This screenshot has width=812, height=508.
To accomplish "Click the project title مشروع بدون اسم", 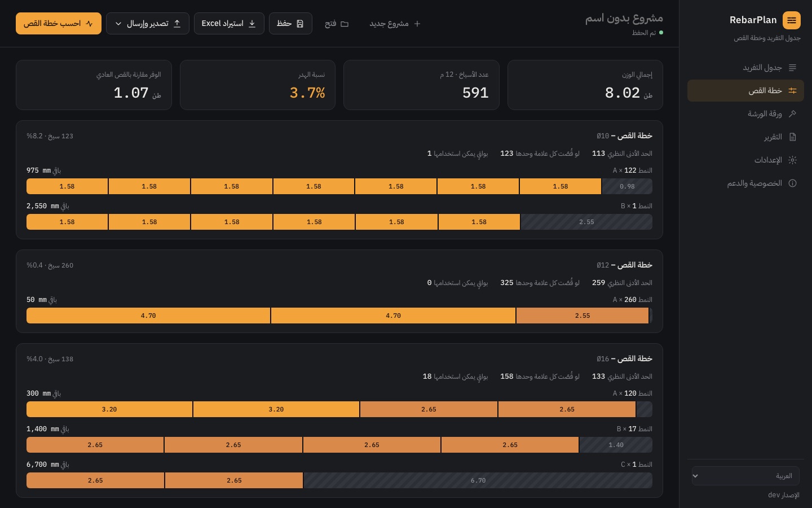I will point(624,18).
